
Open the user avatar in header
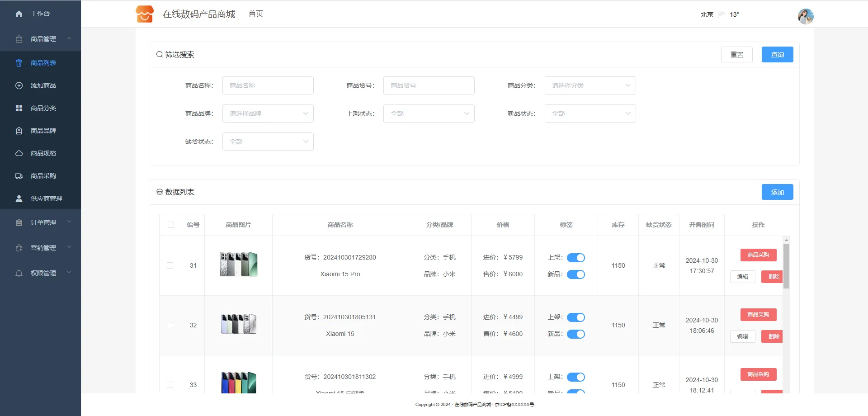(805, 16)
